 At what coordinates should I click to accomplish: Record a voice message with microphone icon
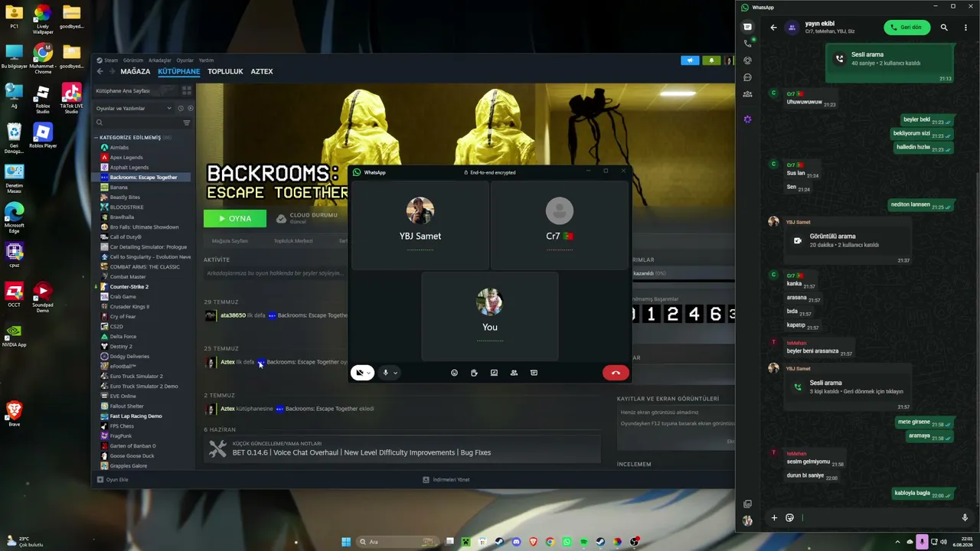click(965, 518)
